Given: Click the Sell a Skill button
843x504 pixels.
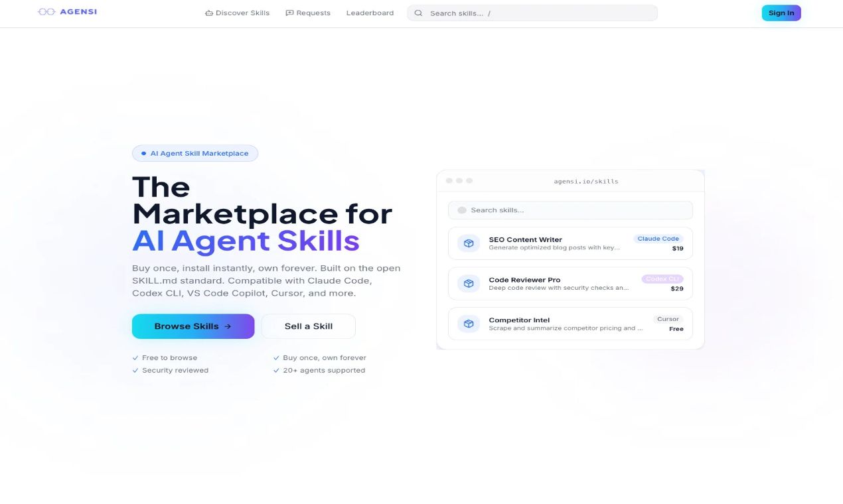Looking at the screenshot, I should (308, 326).
